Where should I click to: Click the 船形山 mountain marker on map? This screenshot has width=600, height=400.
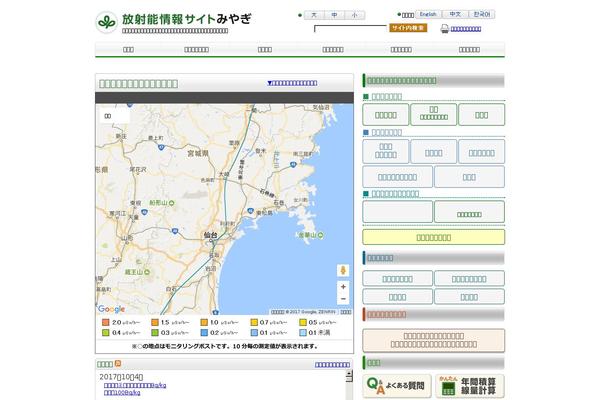pos(171,203)
